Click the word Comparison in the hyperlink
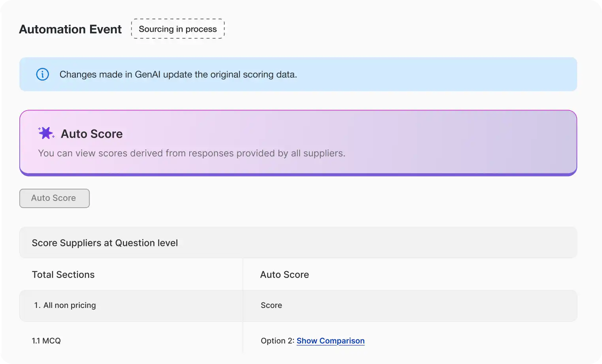 coord(342,341)
